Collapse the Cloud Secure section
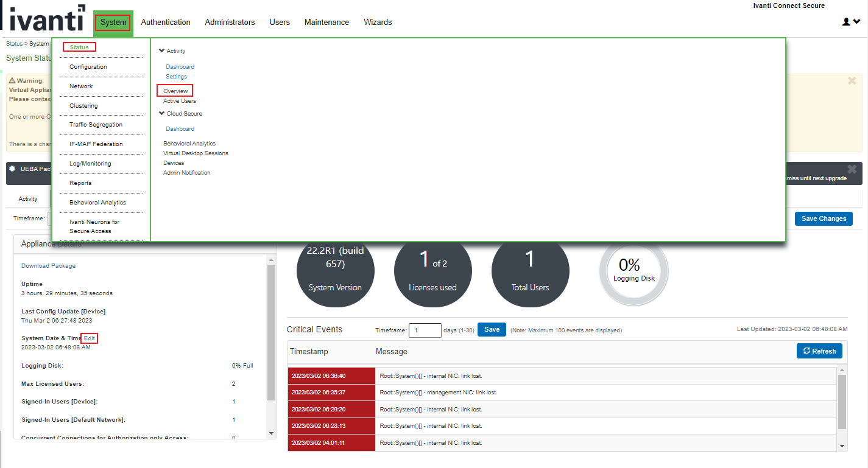The image size is (868, 468). [x=161, y=113]
